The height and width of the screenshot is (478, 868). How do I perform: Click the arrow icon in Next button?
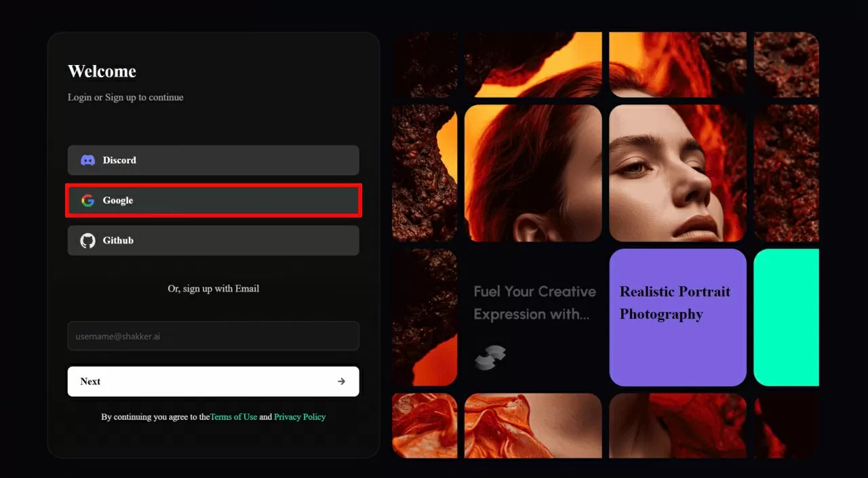341,382
